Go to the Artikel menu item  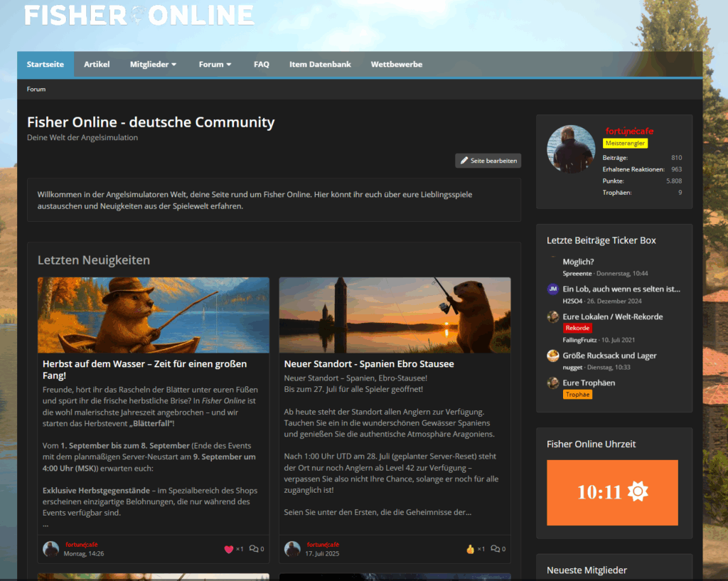click(x=97, y=64)
